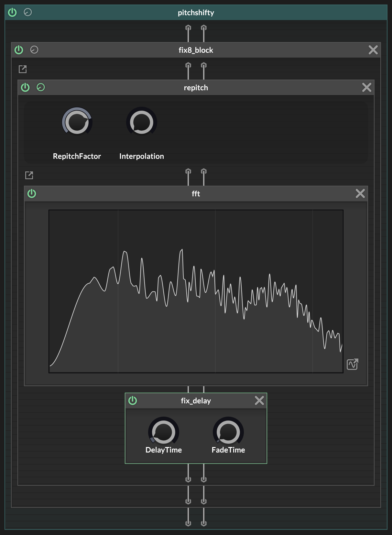Click the green repitch dial icon
392x535 pixels.
[41, 87]
